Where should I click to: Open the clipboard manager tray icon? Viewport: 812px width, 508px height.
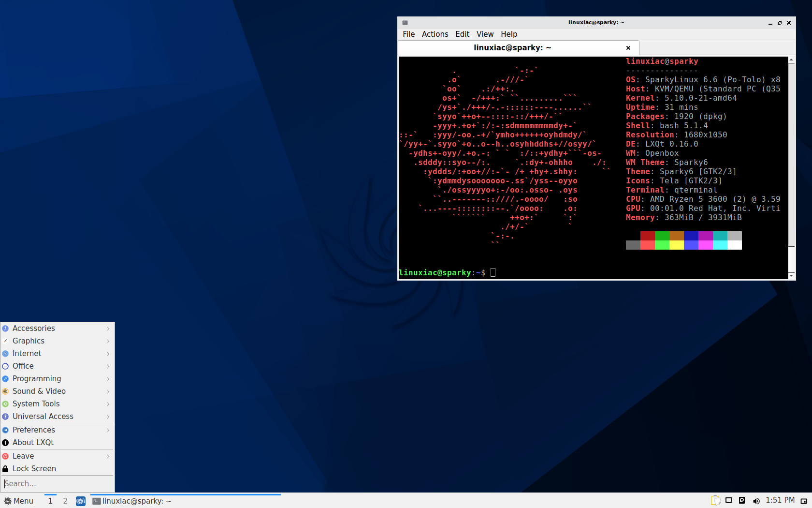716,501
